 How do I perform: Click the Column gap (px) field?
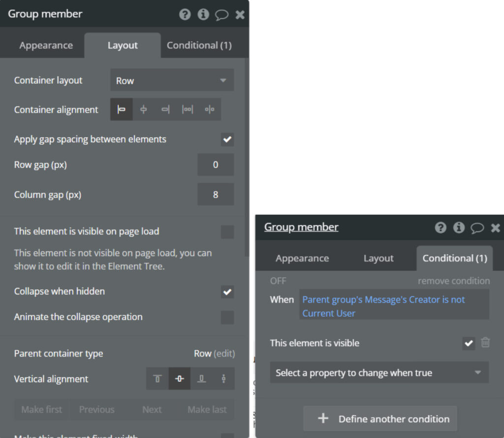tap(215, 195)
